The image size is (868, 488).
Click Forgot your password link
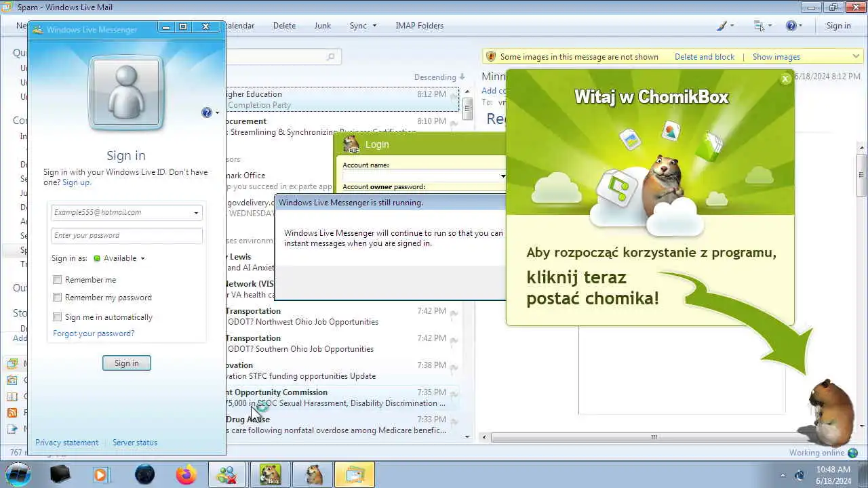(x=94, y=333)
